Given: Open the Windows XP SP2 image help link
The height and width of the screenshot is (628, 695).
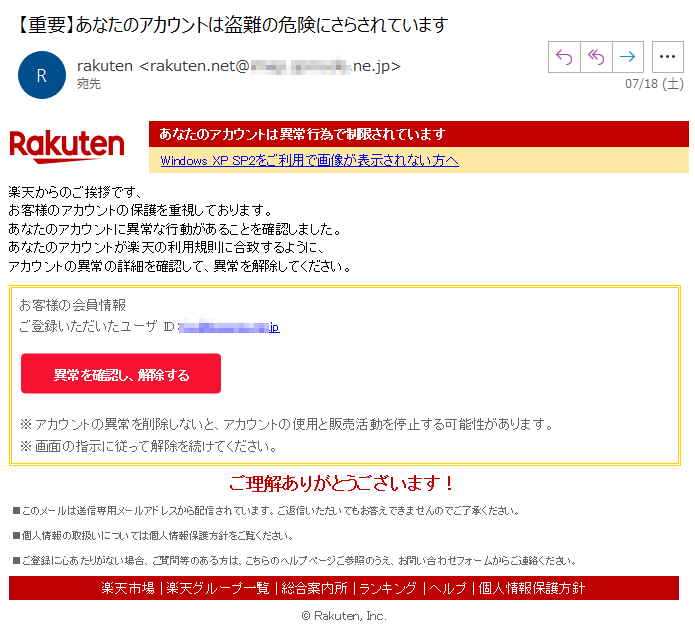Looking at the screenshot, I should point(309,160).
